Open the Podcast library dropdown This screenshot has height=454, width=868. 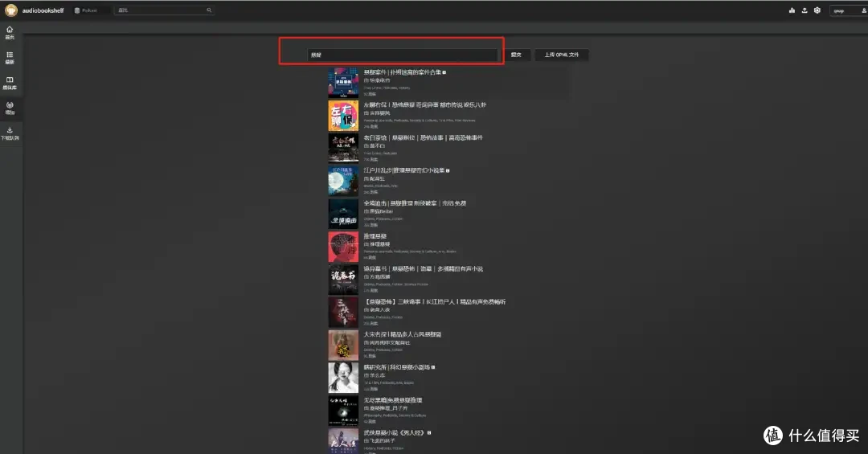pos(90,10)
